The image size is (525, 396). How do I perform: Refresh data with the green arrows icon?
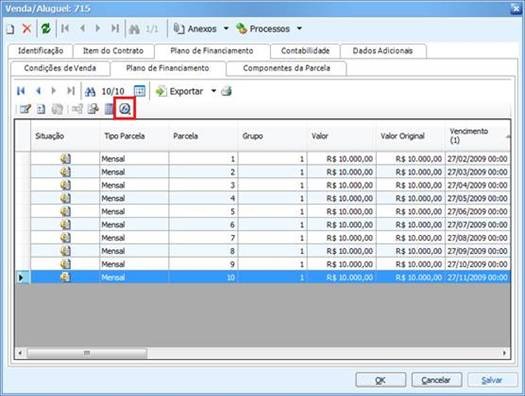coord(46,28)
